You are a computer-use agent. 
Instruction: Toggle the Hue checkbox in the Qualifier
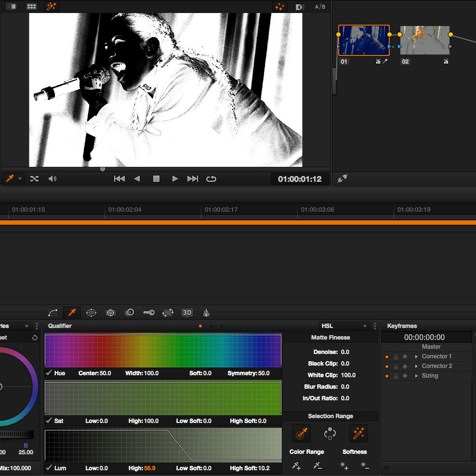[x=49, y=373]
